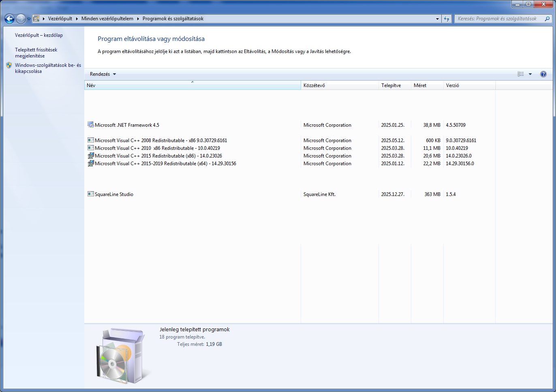
Task: Close the Control Panel window
Action: 543,4
